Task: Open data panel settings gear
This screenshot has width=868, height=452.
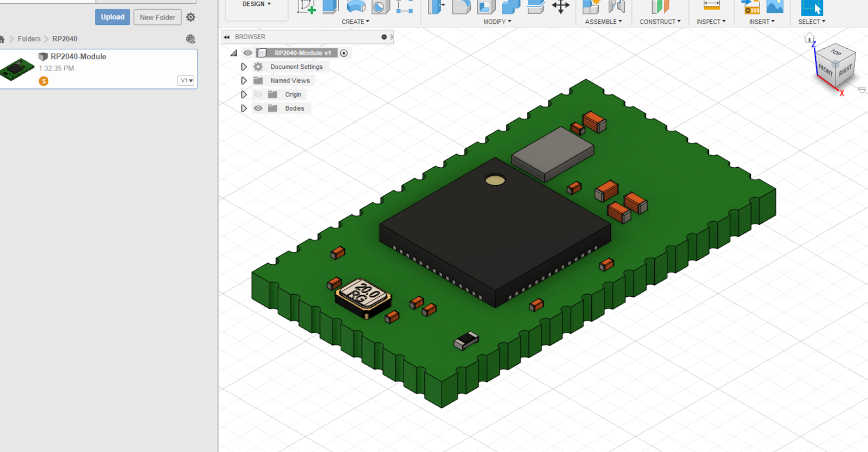Action: point(190,17)
